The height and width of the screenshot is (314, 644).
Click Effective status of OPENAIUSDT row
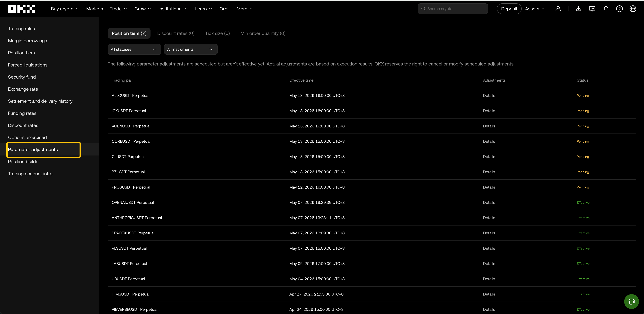coord(583,202)
